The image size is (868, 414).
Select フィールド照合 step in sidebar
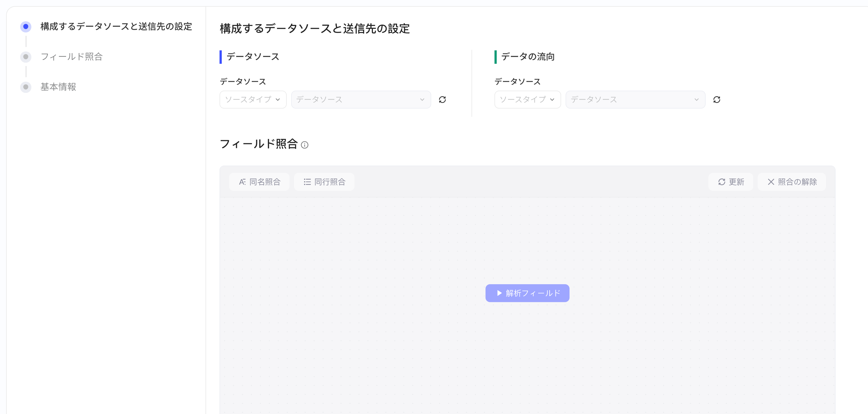tap(71, 57)
